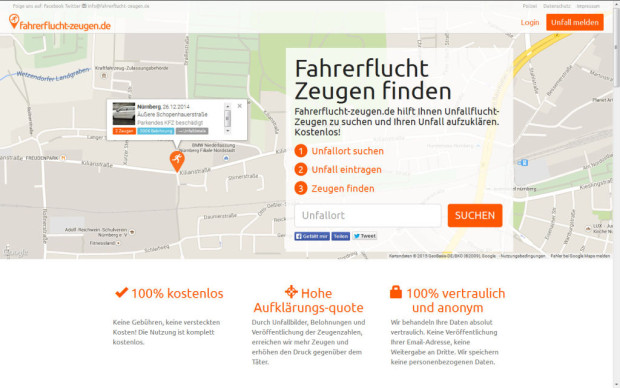Click the 'Parkendes KFZ beschädigt' text in the popup

[x=170, y=123]
